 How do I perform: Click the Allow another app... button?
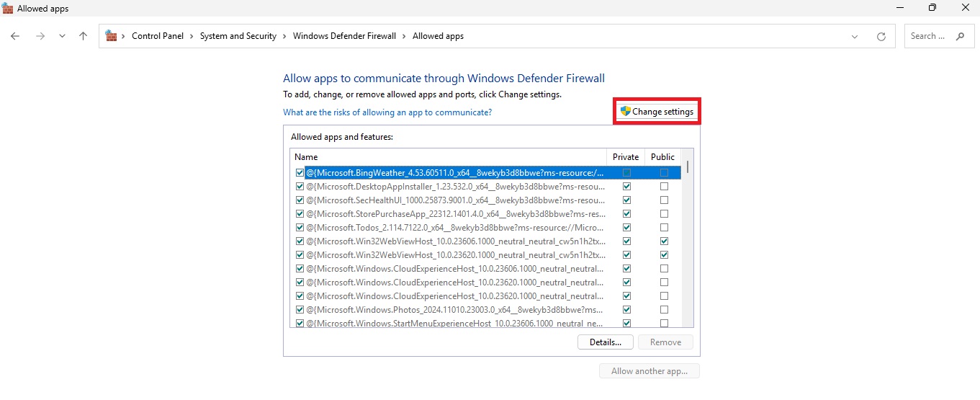tap(649, 371)
